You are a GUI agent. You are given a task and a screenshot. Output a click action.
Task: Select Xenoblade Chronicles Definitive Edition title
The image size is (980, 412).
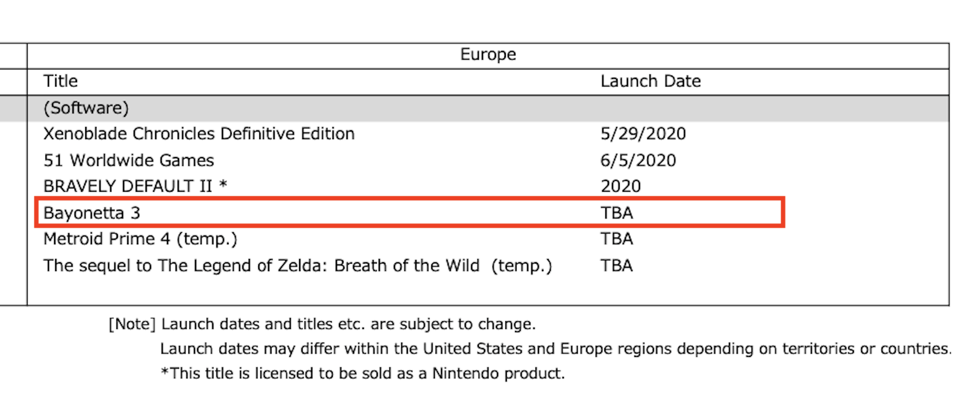(199, 134)
